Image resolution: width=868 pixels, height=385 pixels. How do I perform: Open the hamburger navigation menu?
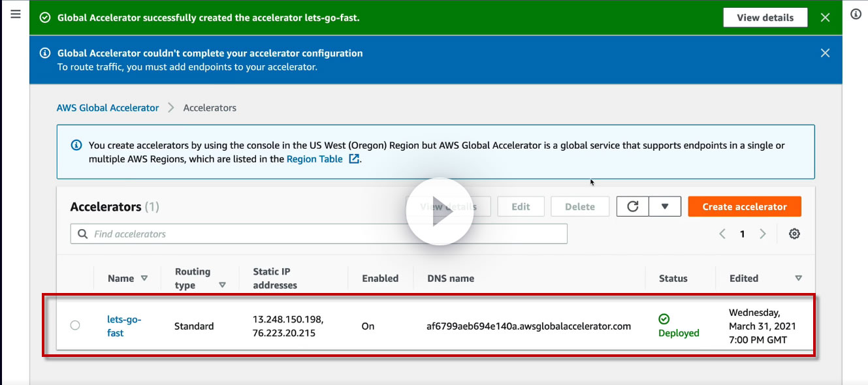click(x=16, y=14)
